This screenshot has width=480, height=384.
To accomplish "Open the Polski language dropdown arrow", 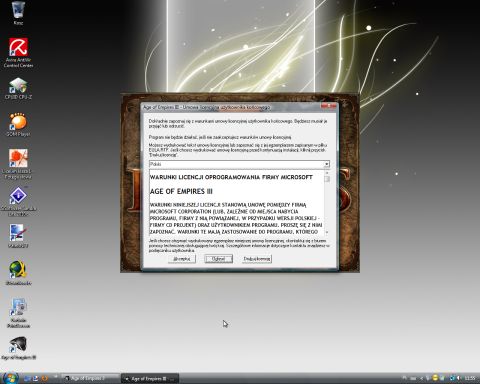I will point(327,164).
